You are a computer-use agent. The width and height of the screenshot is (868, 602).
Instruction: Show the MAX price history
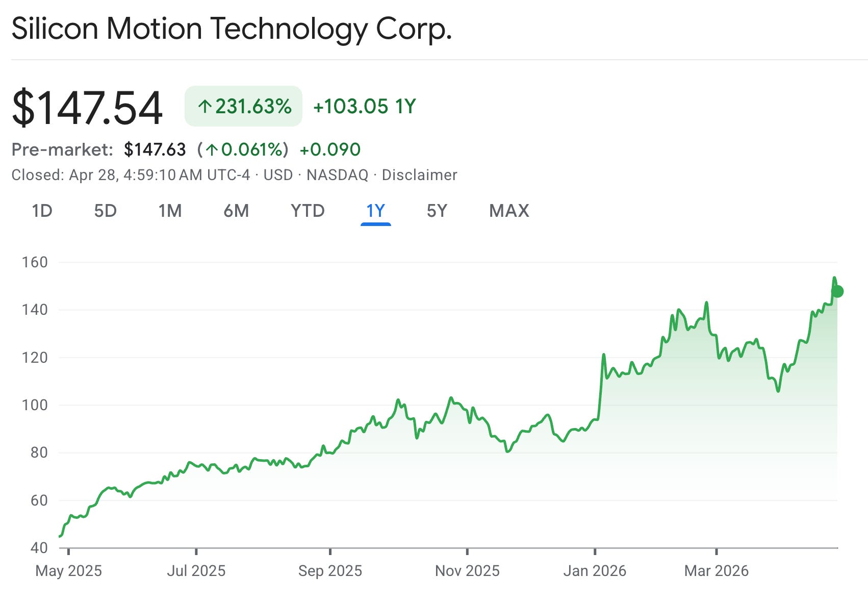pyautogui.click(x=509, y=211)
